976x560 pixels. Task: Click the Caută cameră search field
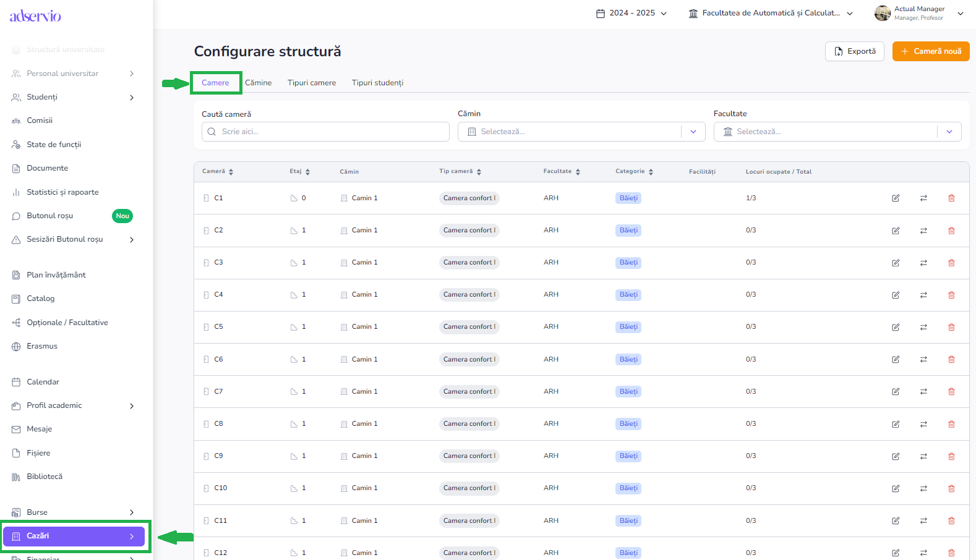(x=325, y=132)
